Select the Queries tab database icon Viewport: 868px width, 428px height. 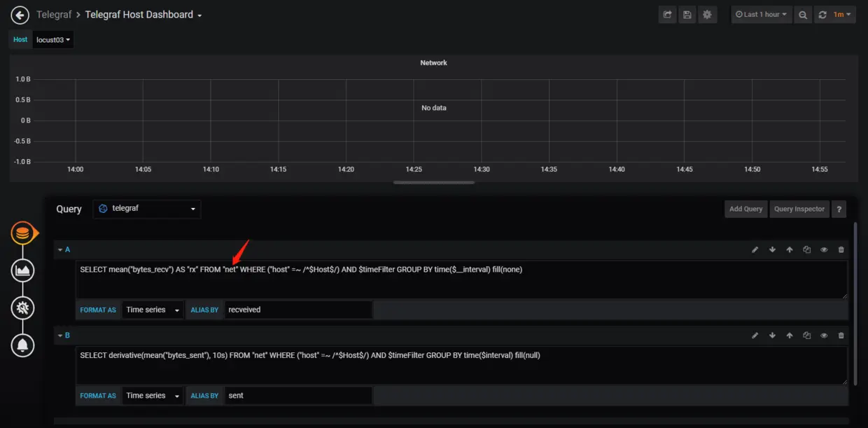point(23,233)
